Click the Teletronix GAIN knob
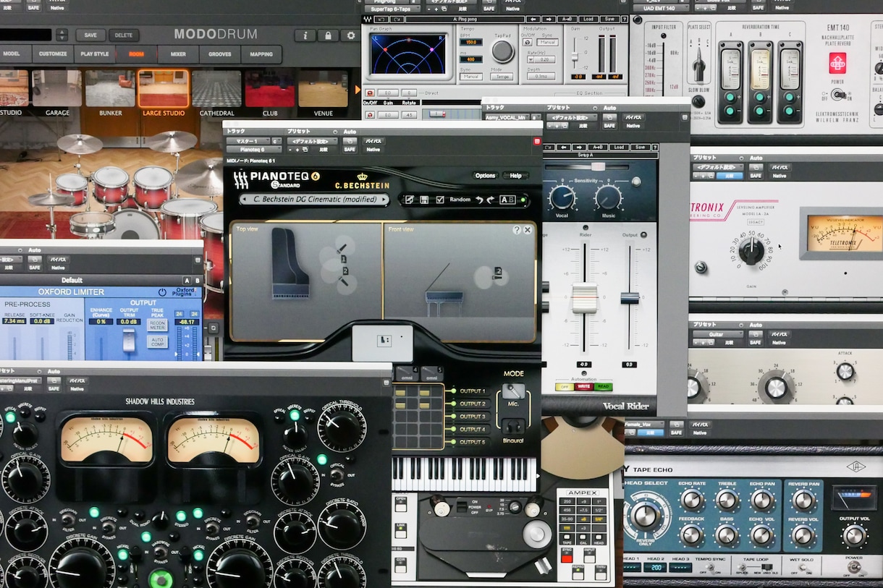The height and width of the screenshot is (588, 883). coord(751,251)
